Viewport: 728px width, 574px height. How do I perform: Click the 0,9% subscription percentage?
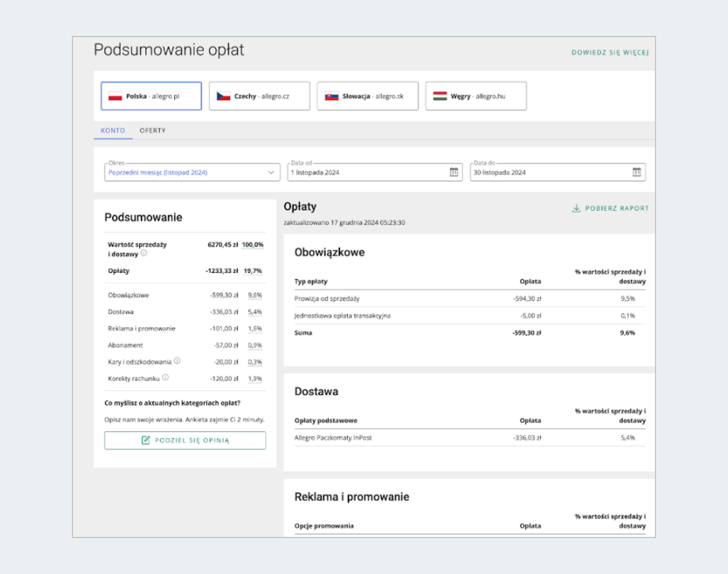255,345
